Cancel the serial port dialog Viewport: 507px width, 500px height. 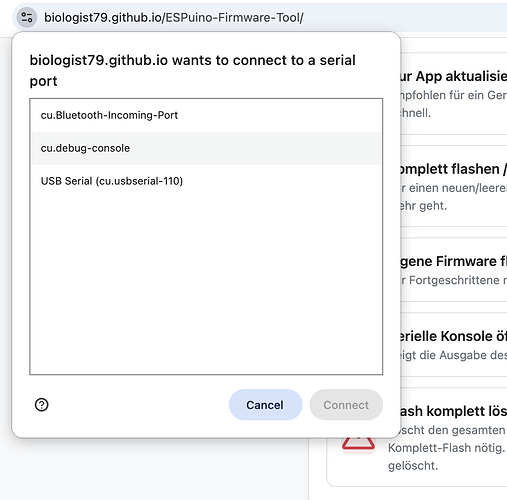[265, 405]
